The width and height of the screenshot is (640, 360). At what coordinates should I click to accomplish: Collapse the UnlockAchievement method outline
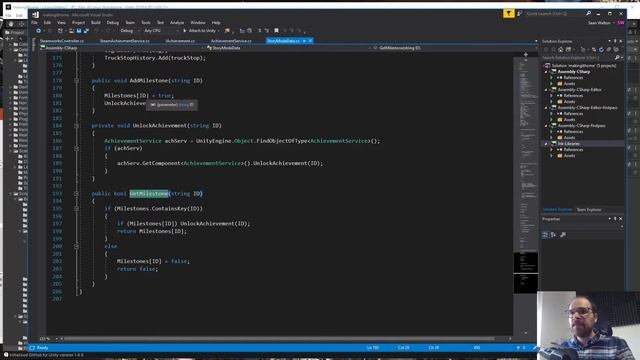[76, 126]
